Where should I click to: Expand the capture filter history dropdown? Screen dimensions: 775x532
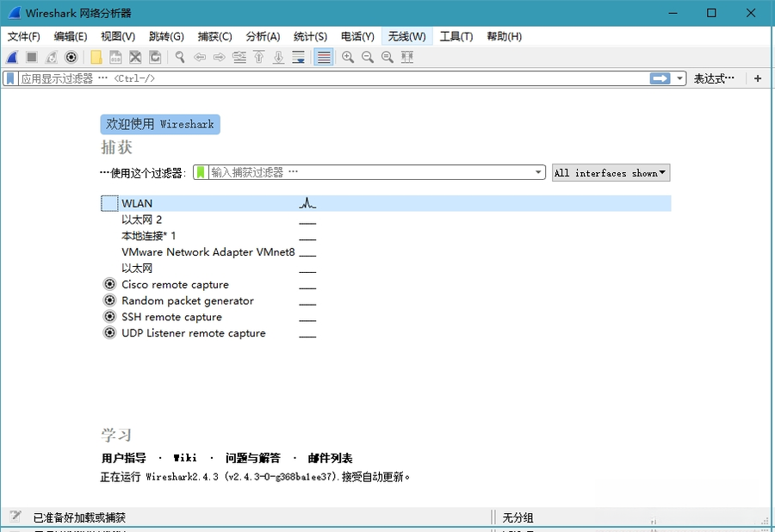tap(538, 172)
